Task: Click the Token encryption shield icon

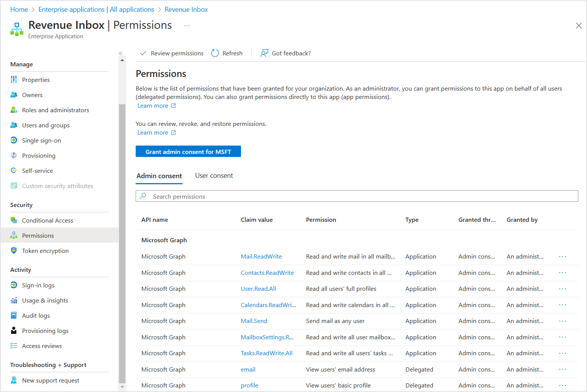Action: [14, 251]
